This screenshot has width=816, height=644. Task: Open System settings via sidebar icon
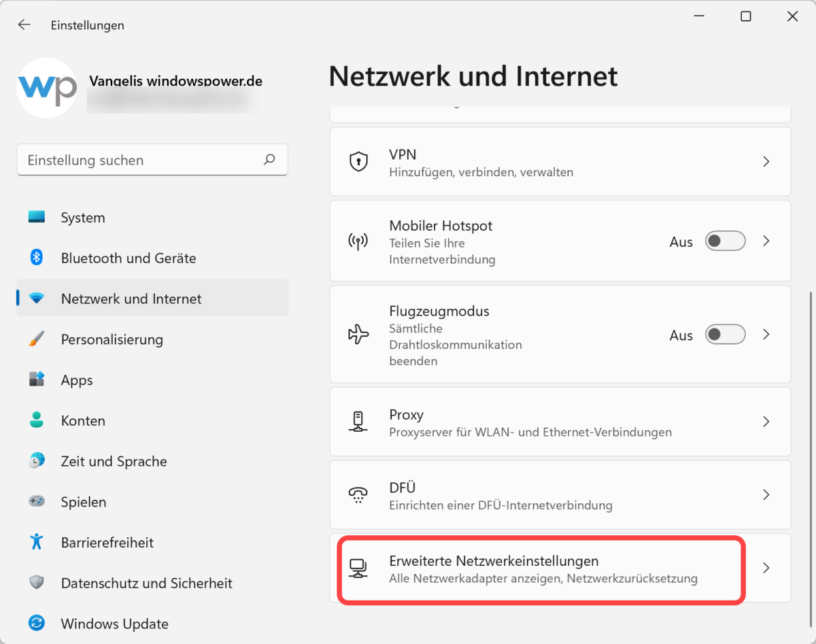(x=35, y=218)
